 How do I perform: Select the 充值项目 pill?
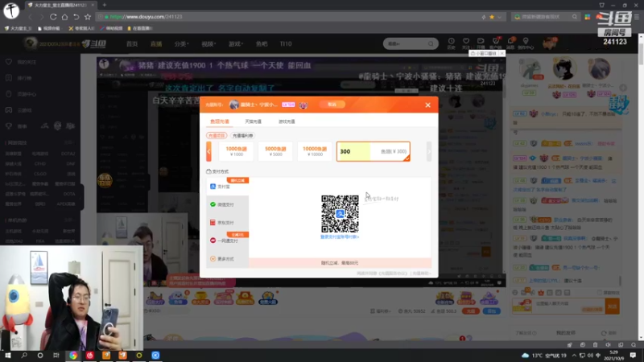click(x=217, y=135)
